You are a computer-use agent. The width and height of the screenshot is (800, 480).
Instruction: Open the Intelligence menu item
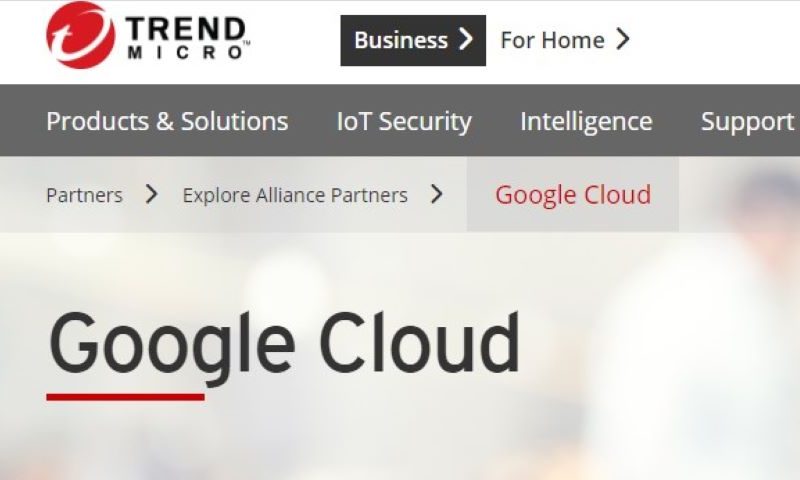(x=586, y=121)
